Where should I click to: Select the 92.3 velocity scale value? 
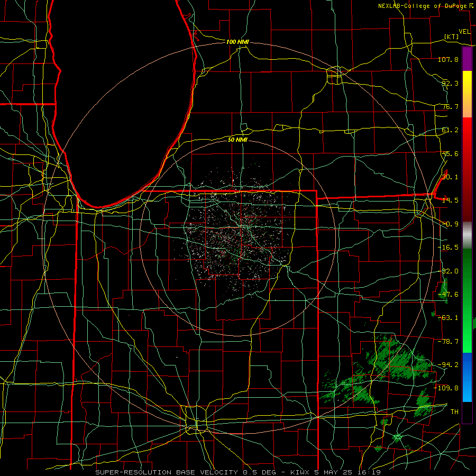pos(450,83)
